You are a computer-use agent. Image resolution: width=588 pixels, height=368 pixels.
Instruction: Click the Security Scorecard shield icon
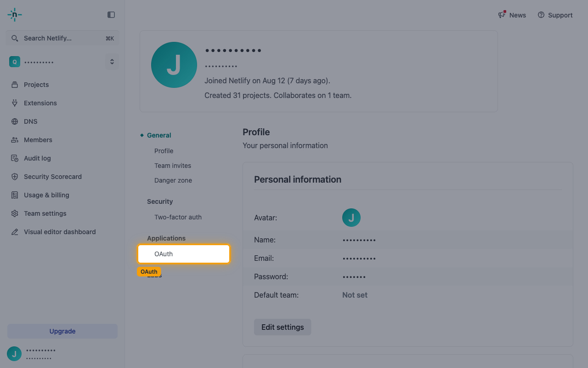(15, 177)
